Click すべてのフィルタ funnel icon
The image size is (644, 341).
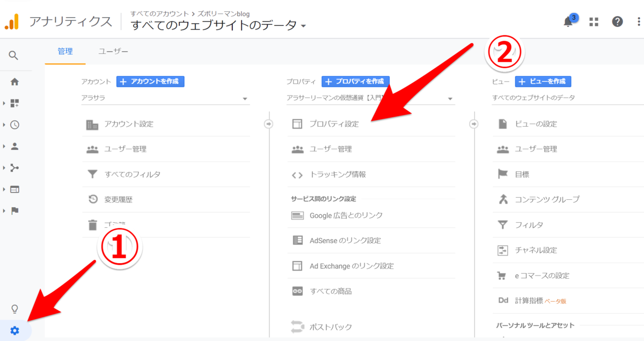point(93,175)
